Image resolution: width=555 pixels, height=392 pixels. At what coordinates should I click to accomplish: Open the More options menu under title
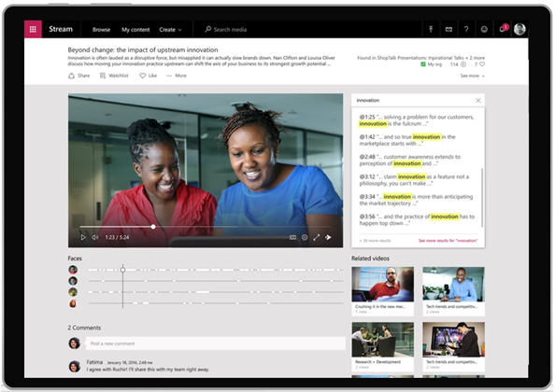pyautogui.click(x=177, y=76)
